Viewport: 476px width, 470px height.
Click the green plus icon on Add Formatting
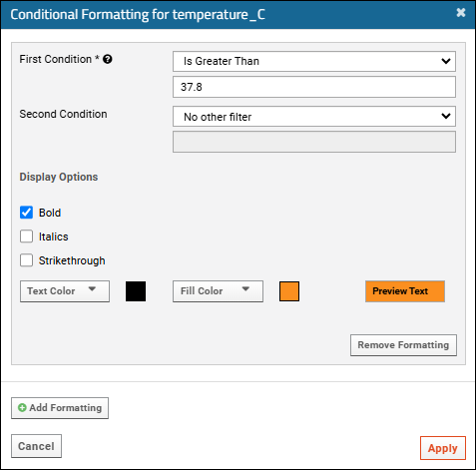pyautogui.click(x=22, y=408)
